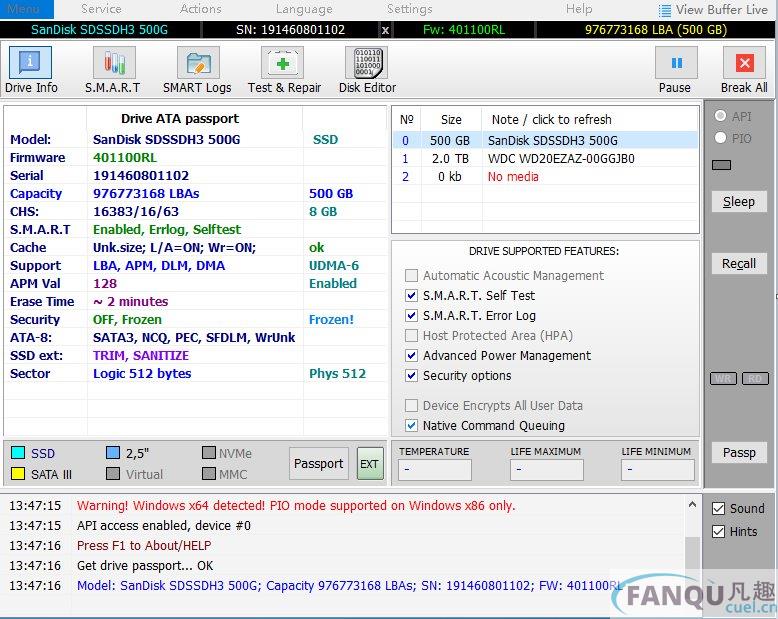Click the Sleep button
The width and height of the screenshot is (778, 619).
(739, 202)
